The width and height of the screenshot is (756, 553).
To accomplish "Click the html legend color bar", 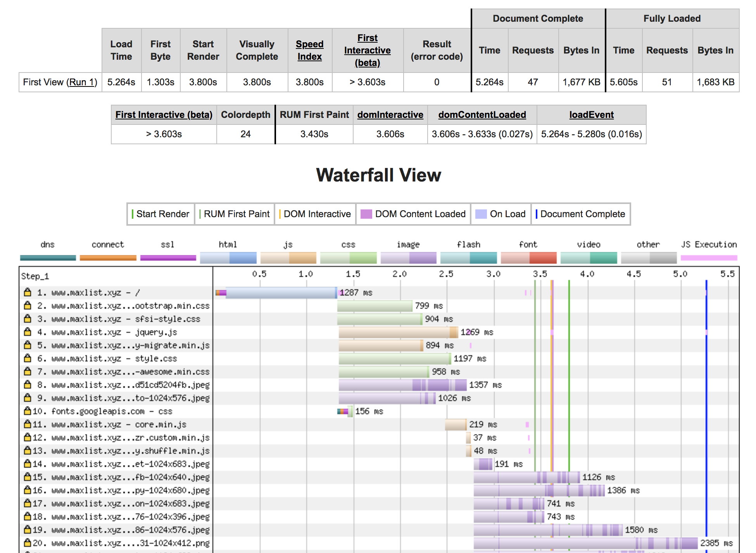I will [x=228, y=258].
